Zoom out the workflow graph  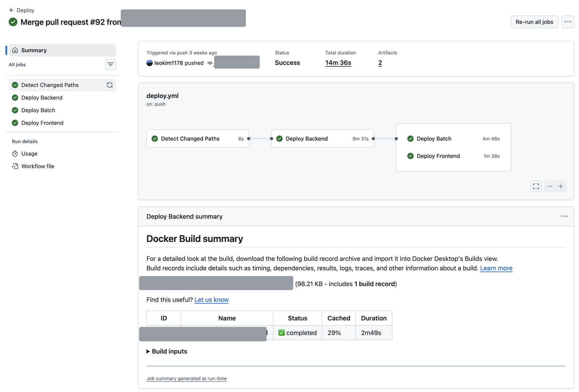click(550, 186)
